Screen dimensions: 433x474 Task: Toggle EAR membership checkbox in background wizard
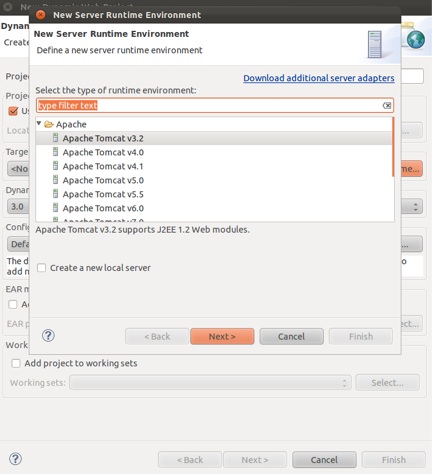[13, 304]
